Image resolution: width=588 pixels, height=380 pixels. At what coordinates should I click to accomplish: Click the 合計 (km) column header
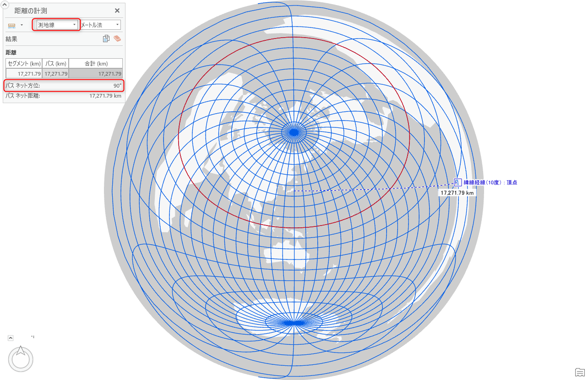[96, 63]
